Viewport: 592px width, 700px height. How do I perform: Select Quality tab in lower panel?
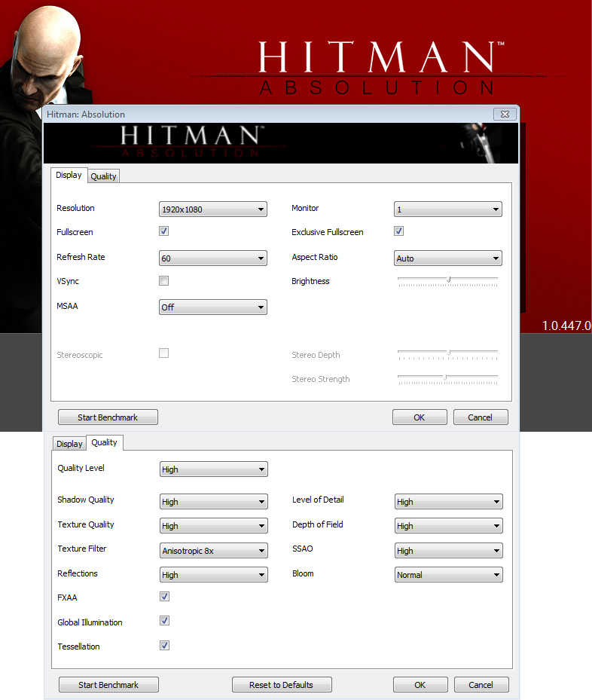tap(105, 442)
